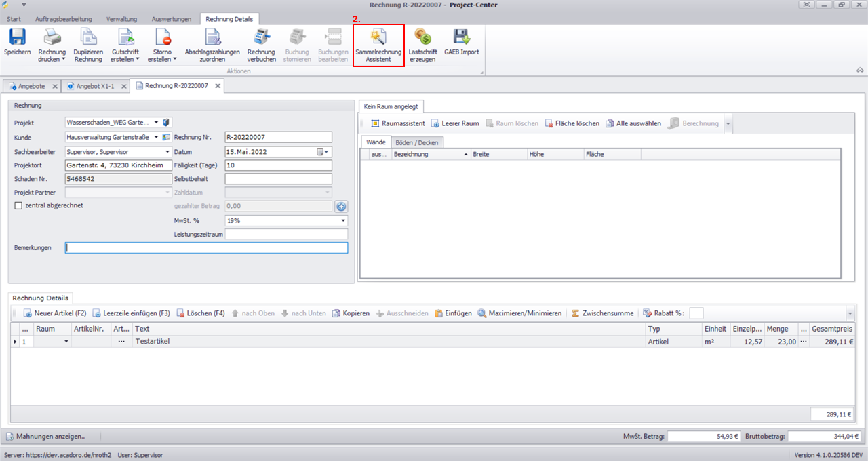Click the Speichern save icon
The width and height of the screenshot is (868, 461).
click(x=17, y=39)
